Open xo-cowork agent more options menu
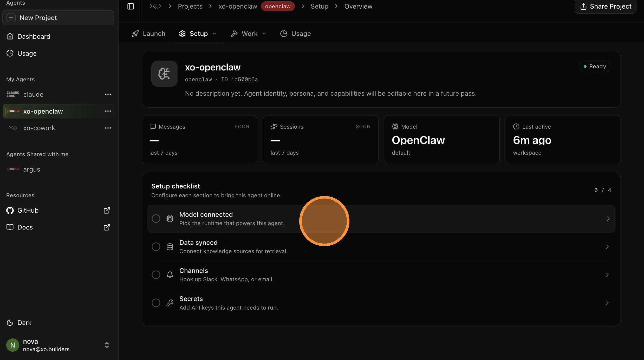 (x=108, y=128)
